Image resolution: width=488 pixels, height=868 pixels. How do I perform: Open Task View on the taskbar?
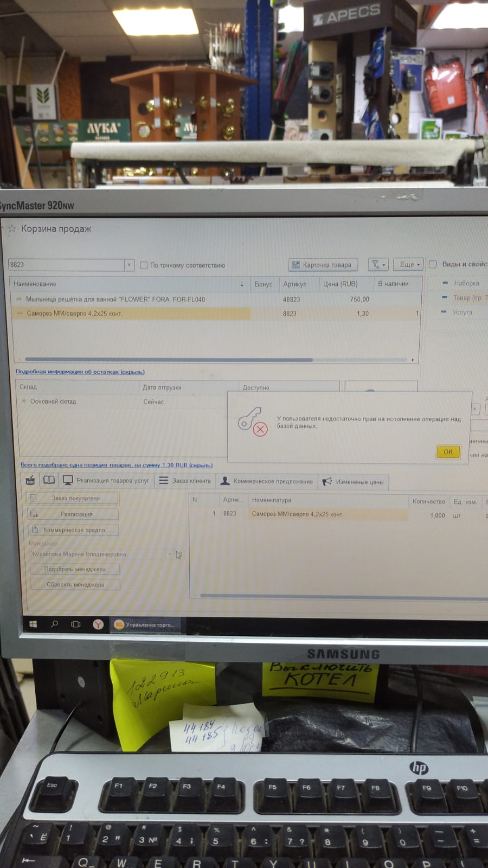(x=76, y=624)
